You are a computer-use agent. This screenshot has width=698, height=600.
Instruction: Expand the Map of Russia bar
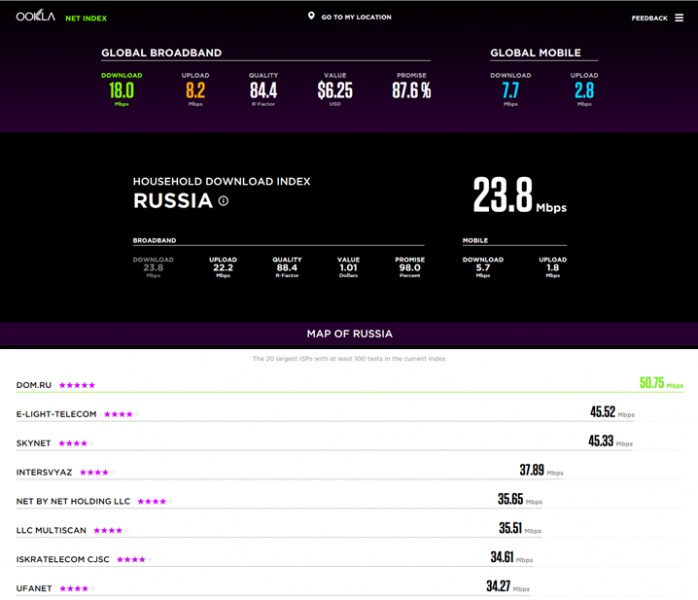(x=349, y=334)
